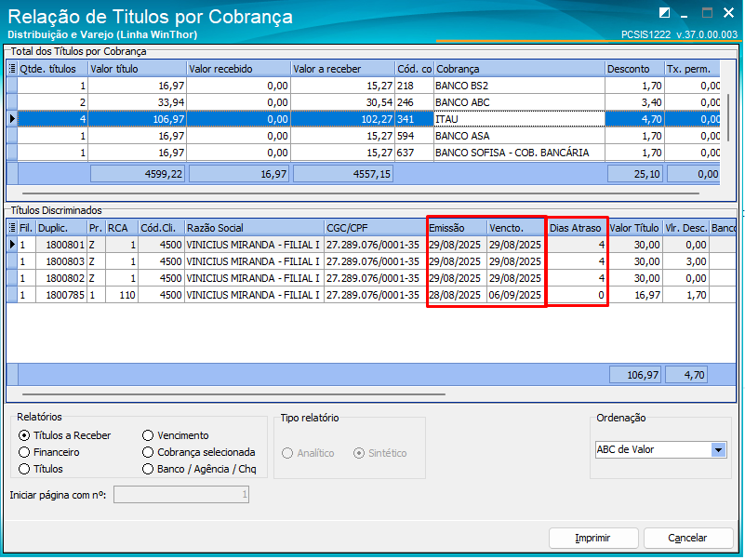Click the row indicator arrow of the ITAU row
The image size is (745, 560).
click(12, 119)
